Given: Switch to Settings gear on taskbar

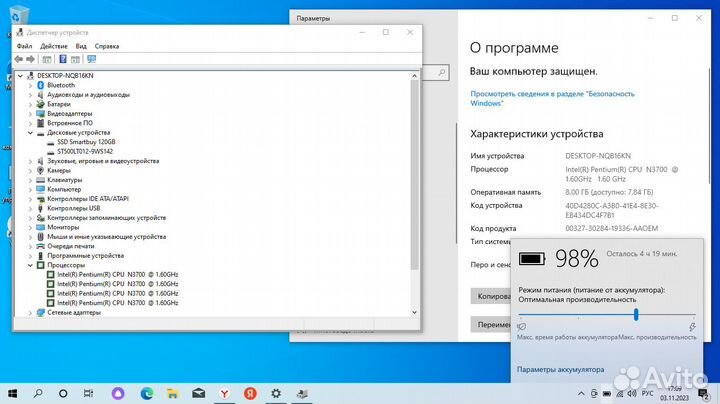Looking at the screenshot, I should pyautogui.click(x=276, y=393).
